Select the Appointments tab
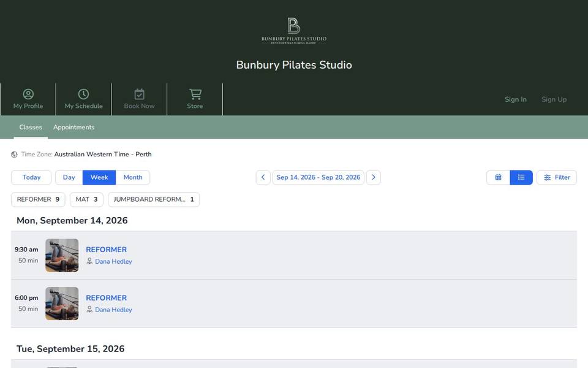Viewport: 588px width, 368px height. click(x=74, y=128)
